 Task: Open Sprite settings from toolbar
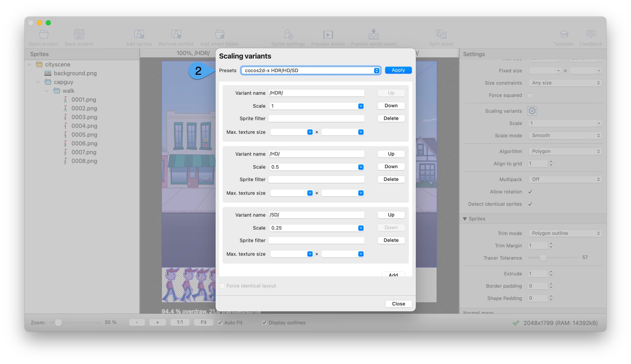pyautogui.click(x=288, y=34)
